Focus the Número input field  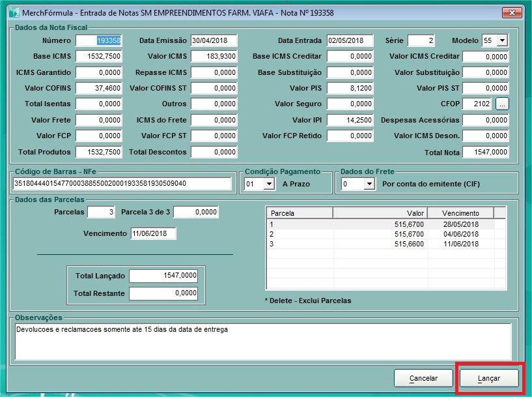click(98, 40)
